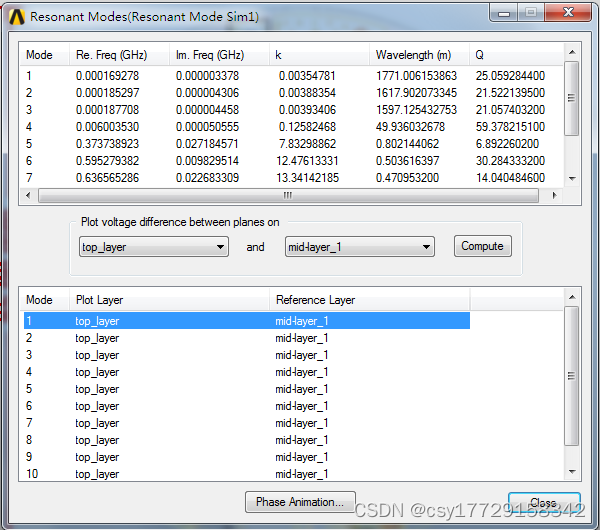Screen dimensions: 600x530
Task: Click the Plot Layer column header
Action: [x=170, y=300]
